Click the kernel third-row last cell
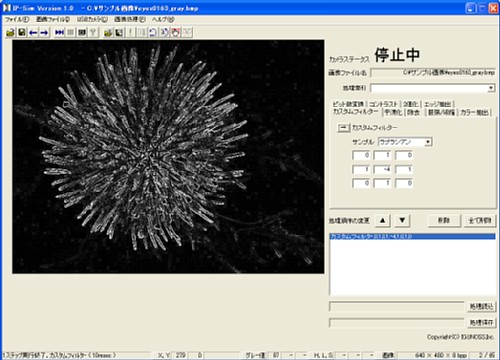 pyautogui.click(x=404, y=183)
